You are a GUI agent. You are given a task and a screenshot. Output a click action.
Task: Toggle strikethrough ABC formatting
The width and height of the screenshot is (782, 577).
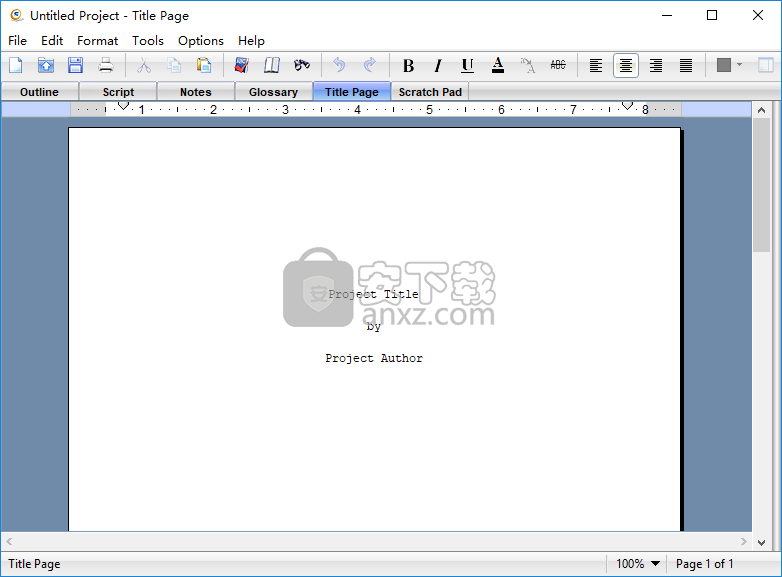558,65
